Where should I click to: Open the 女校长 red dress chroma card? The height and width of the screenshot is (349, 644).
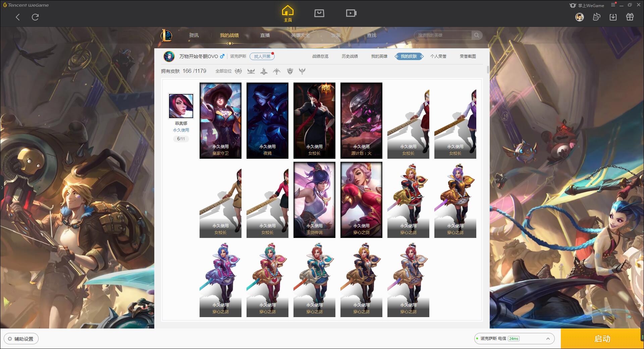(408, 120)
